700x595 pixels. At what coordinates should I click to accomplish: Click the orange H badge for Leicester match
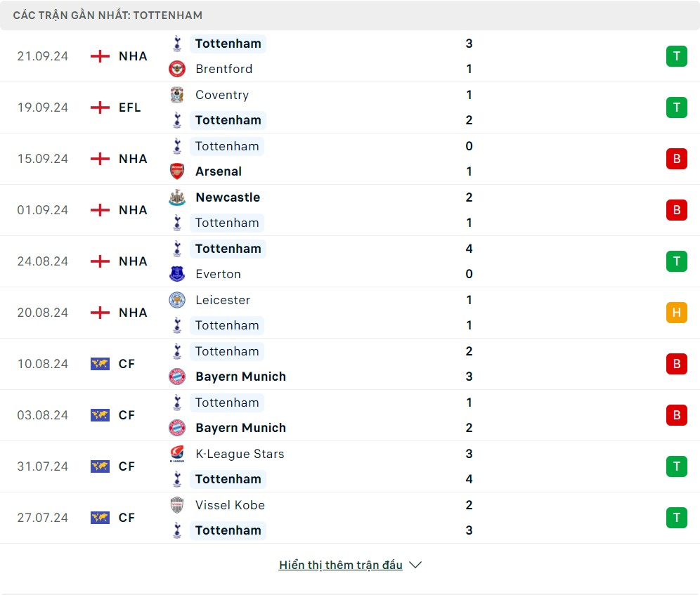tap(676, 313)
